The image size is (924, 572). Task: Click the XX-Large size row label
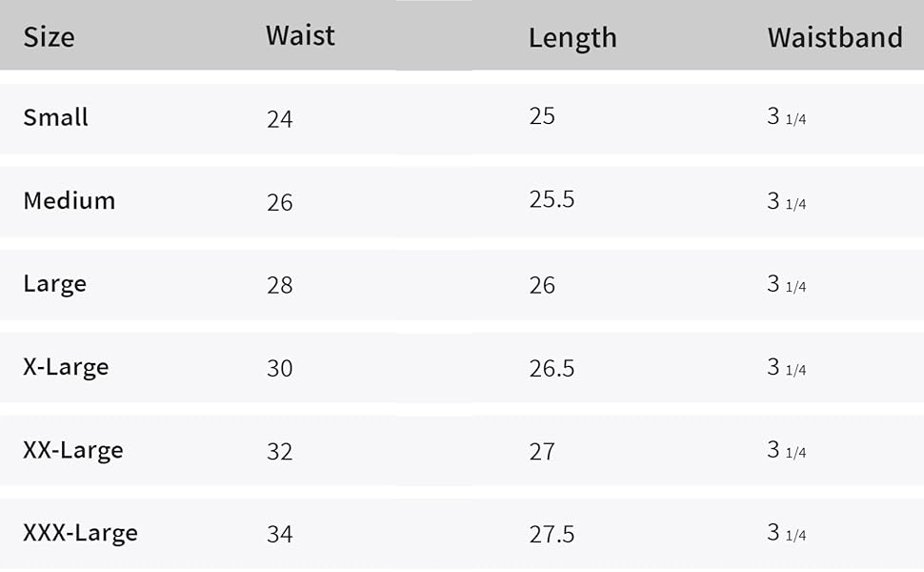pyautogui.click(x=72, y=450)
